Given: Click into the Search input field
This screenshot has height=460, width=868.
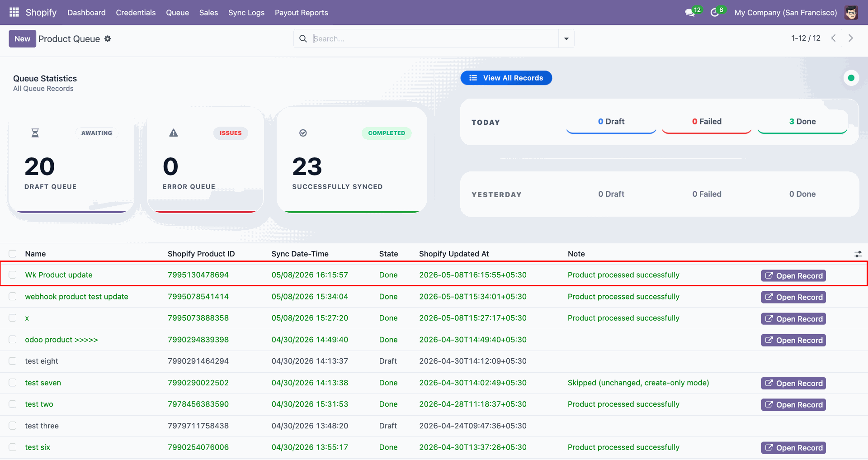Looking at the screenshot, I should tap(434, 39).
